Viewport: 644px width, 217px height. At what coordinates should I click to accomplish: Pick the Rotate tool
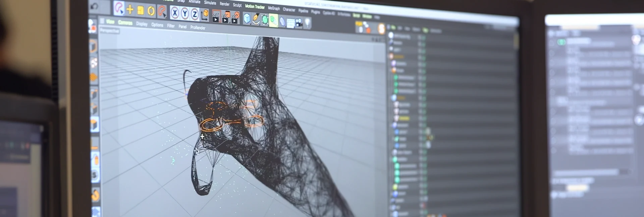pos(151,11)
